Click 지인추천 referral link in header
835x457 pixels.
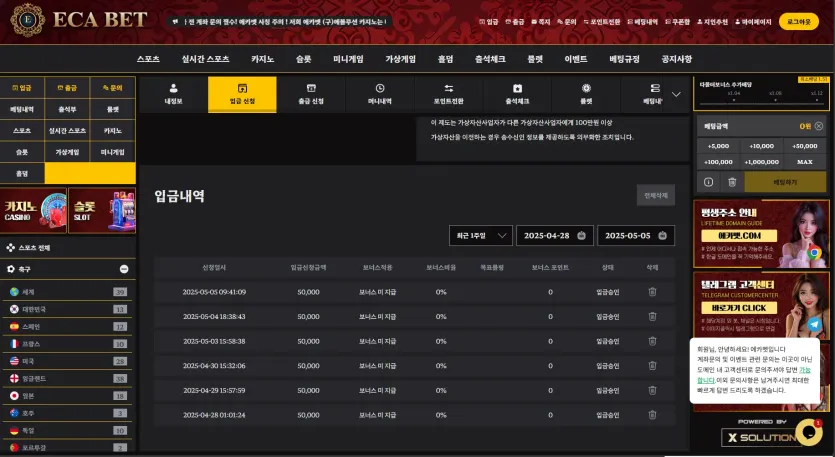tap(713, 22)
